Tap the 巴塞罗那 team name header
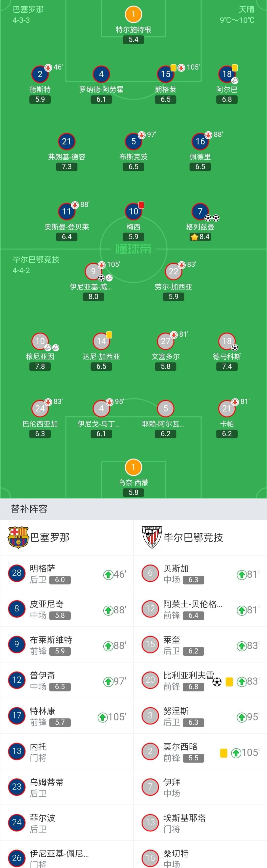267x868 pixels. tap(50, 537)
